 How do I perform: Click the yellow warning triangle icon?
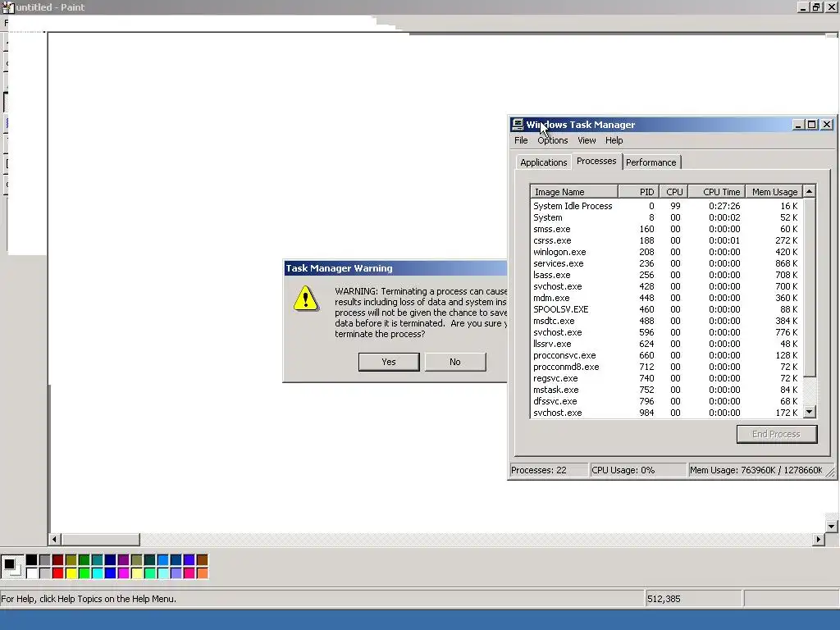[306, 299]
